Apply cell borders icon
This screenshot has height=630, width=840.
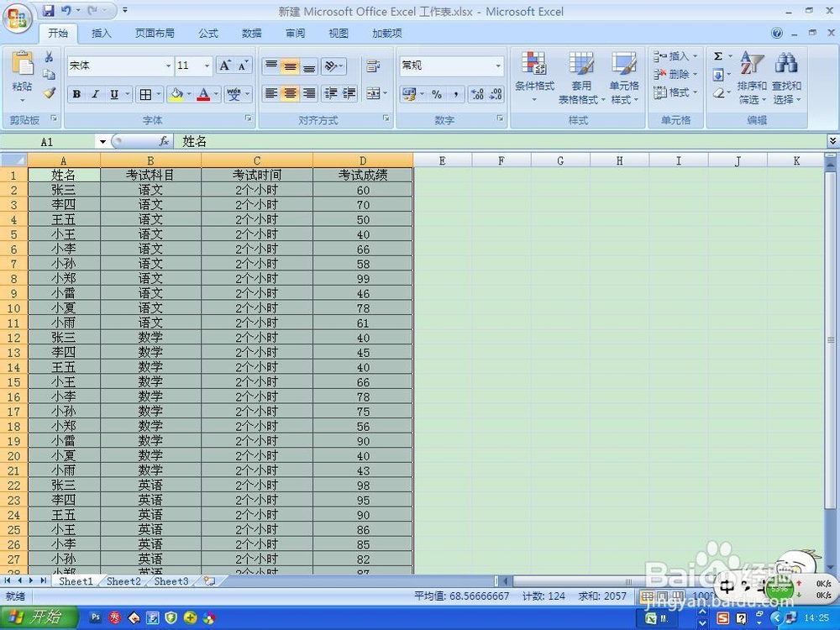pyautogui.click(x=145, y=94)
